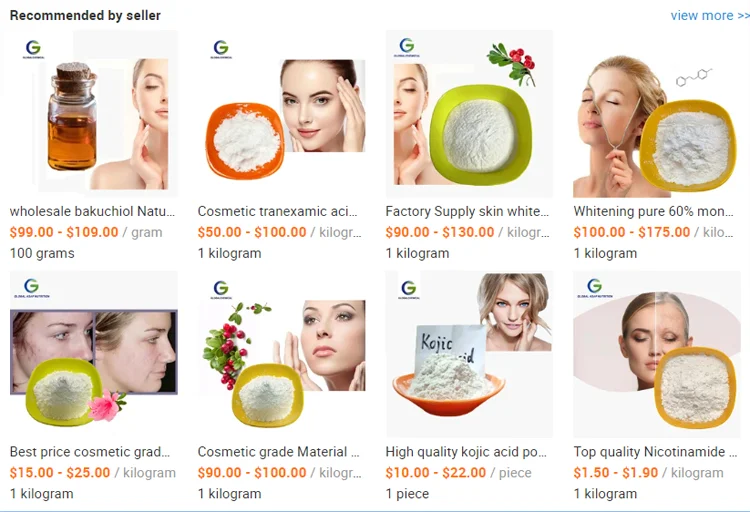Click the 'wholesale bakuchiol Natu...' title
This screenshot has height=512, width=750.
[92, 211]
